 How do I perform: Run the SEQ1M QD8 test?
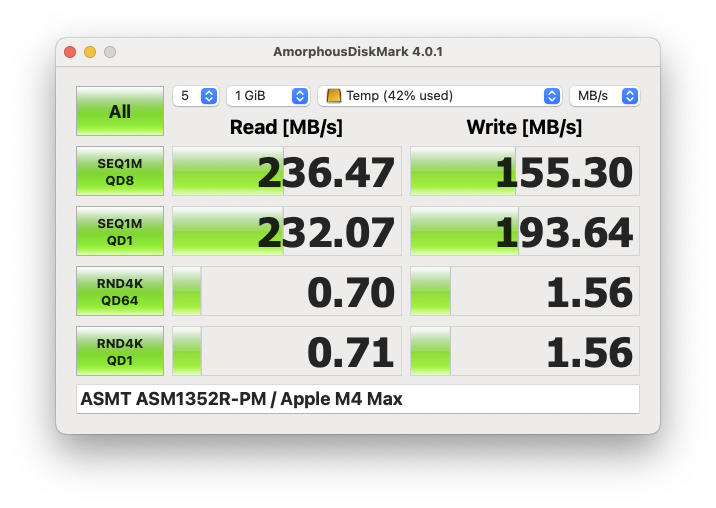120,171
